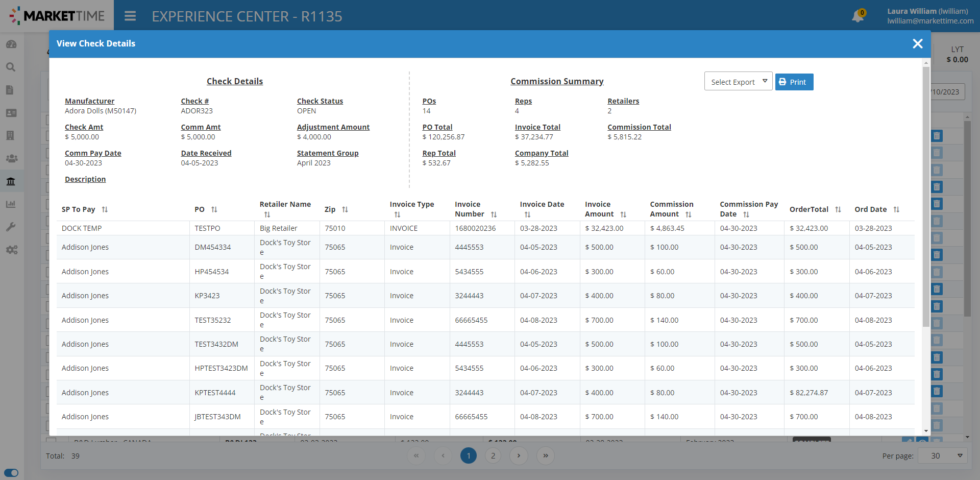The height and width of the screenshot is (480, 980).
Task: Click invoice number 1680020236
Action: pyautogui.click(x=475, y=228)
